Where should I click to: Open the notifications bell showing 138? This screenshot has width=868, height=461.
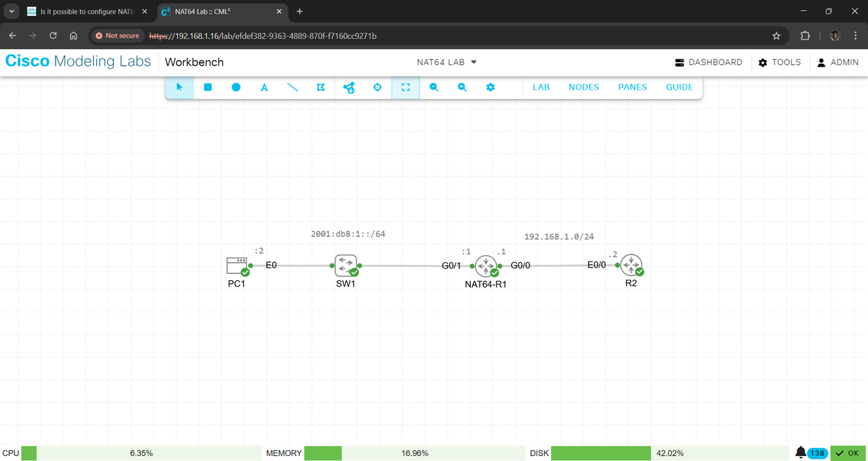(x=811, y=453)
